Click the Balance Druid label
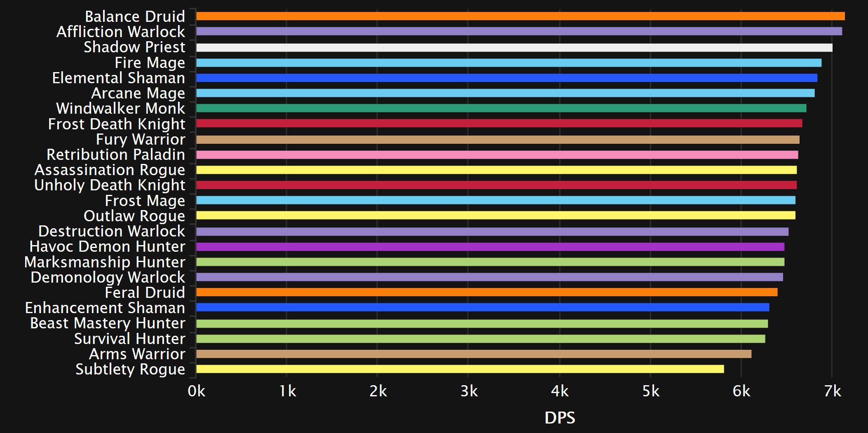868x433 pixels. (x=135, y=16)
